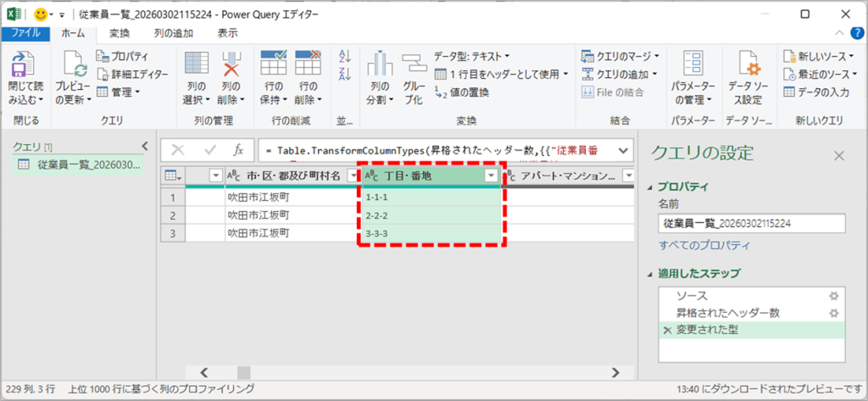Open the 新しいソース dropdown

point(818,56)
